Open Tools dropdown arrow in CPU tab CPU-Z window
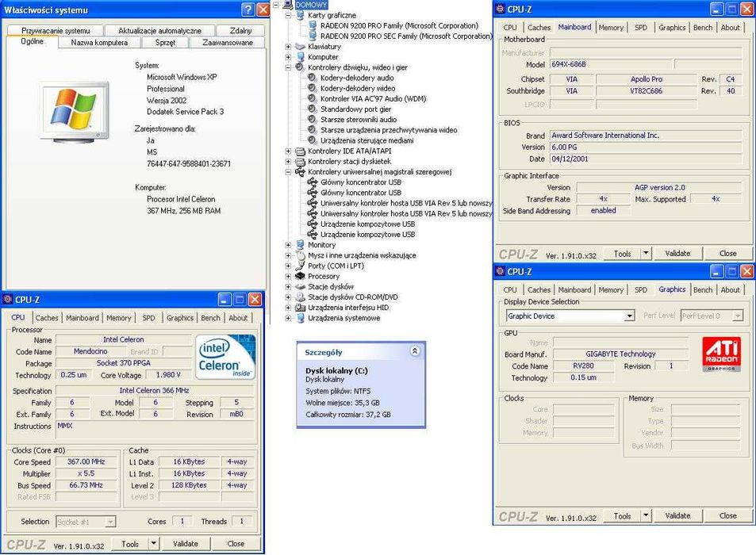The width and height of the screenshot is (756, 555). point(153,543)
